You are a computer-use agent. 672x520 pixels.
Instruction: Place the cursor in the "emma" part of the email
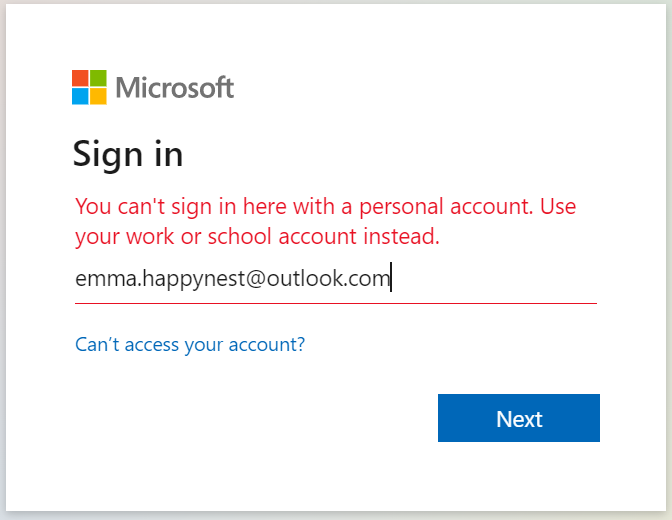coord(106,279)
